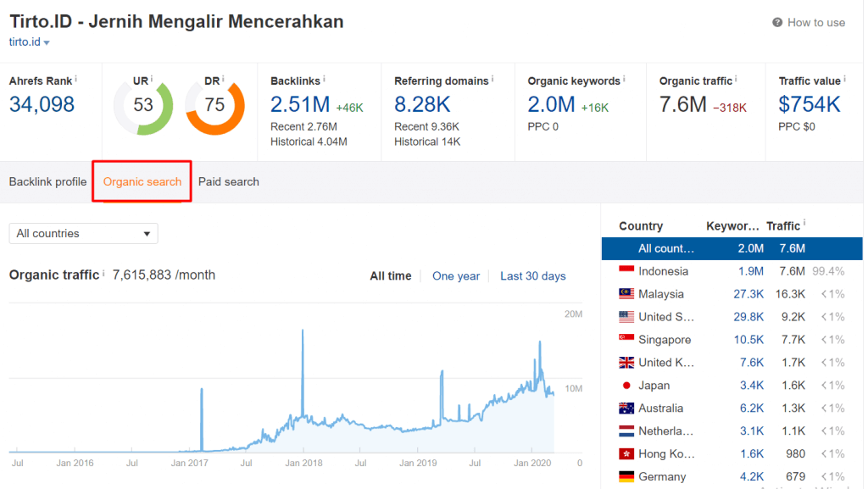Click United States keywords value 29.8K
The width and height of the screenshot is (868, 489).
(748, 317)
